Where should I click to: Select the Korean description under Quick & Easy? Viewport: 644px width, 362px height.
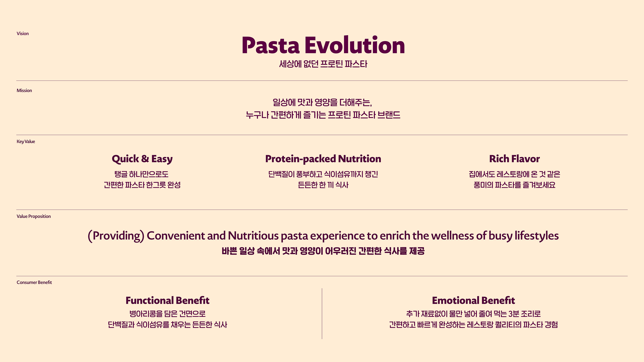[142, 179]
